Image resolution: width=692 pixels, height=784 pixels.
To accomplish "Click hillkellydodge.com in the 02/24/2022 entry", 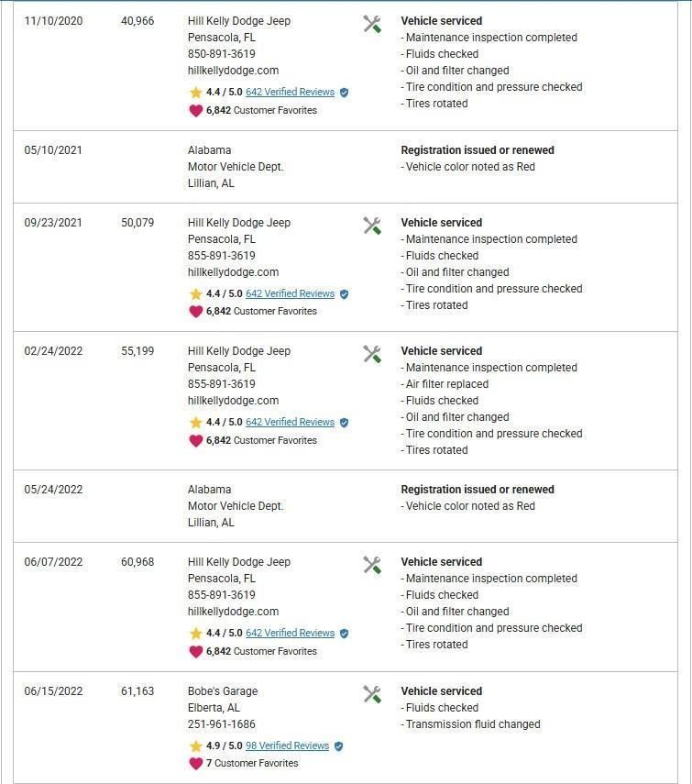I will [233, 401].
